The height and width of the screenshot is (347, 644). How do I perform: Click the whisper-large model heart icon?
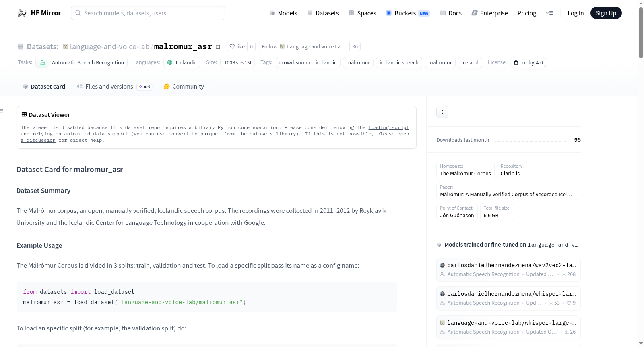click(x=569, y=303)
